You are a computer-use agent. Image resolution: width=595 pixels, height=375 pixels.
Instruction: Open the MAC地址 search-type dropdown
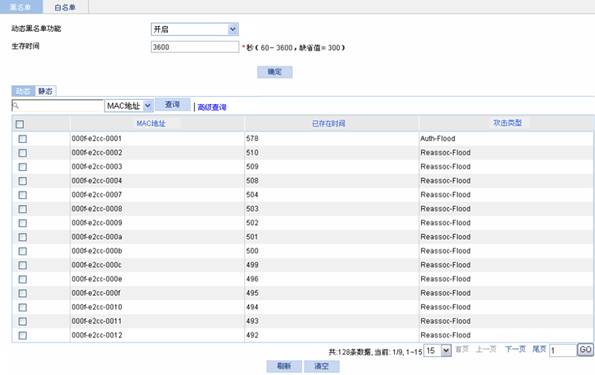[129, 106]
